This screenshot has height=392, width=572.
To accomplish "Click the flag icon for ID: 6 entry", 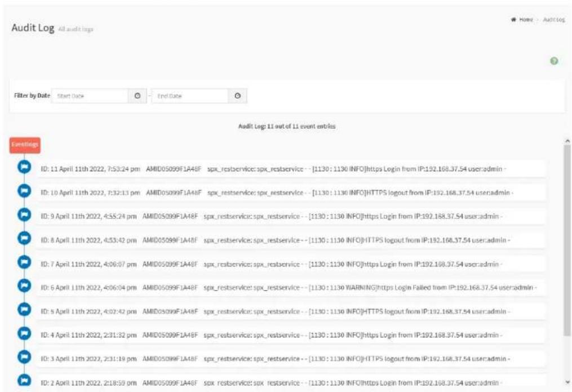I will click(x=24, y=286).
